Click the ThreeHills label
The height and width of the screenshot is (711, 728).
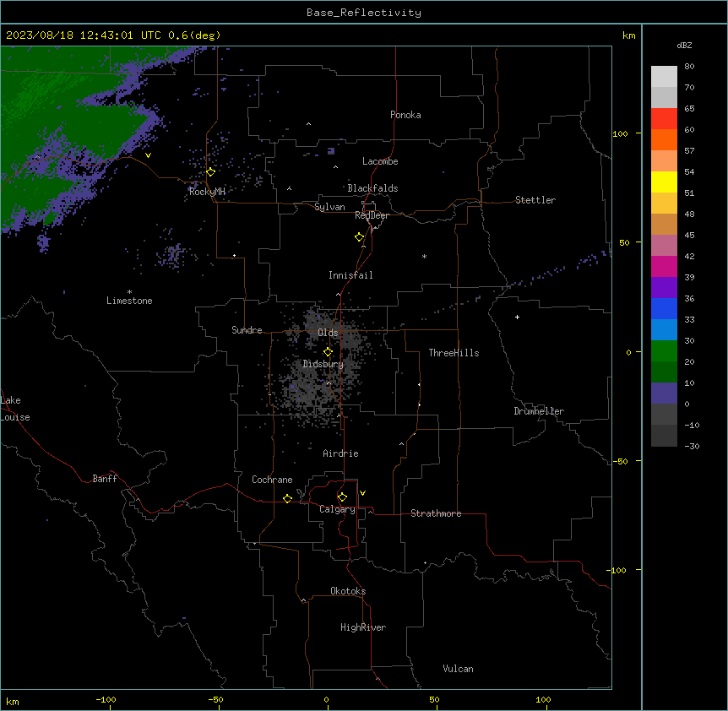click(454, 353)
